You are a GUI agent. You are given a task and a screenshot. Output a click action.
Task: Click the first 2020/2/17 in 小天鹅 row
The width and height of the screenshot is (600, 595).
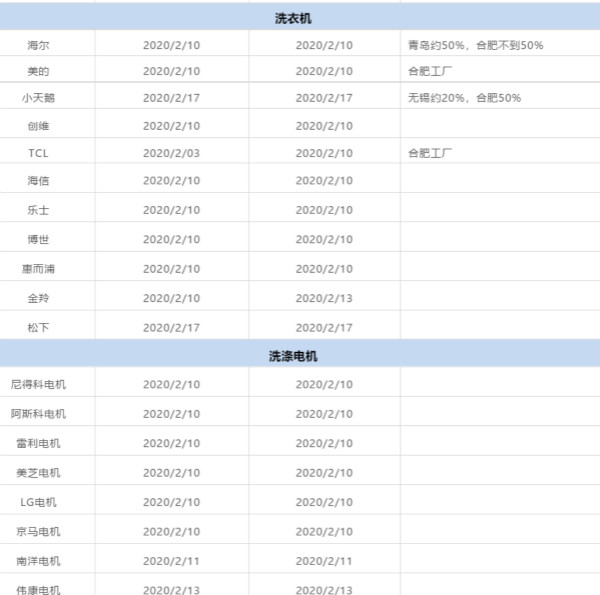171,98
